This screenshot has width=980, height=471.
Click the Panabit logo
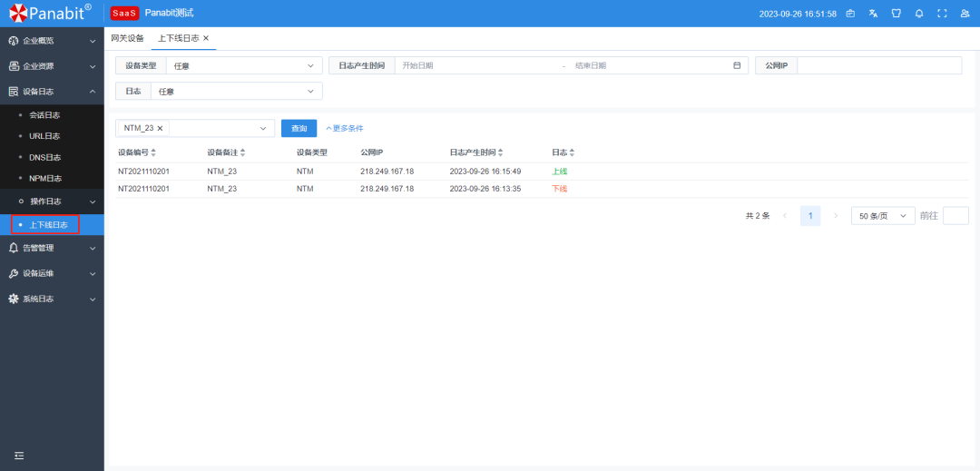51,12
